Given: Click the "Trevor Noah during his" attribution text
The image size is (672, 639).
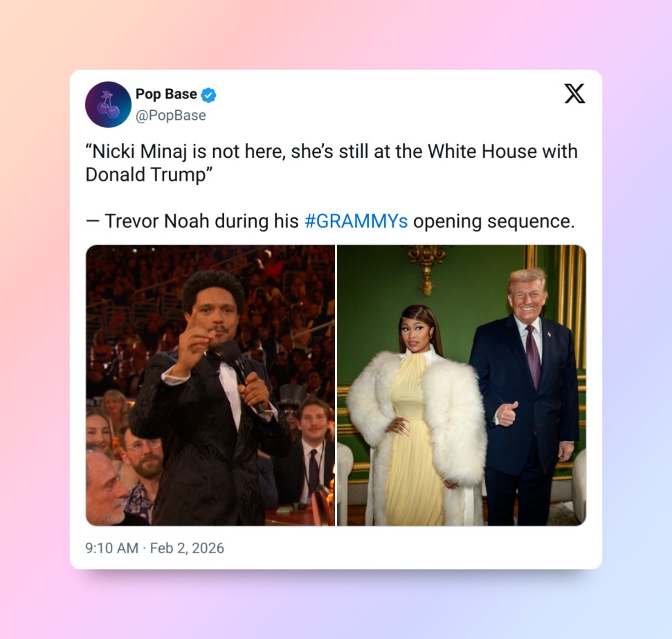Looking at the screenshot, I should click(x=201, y=222).
